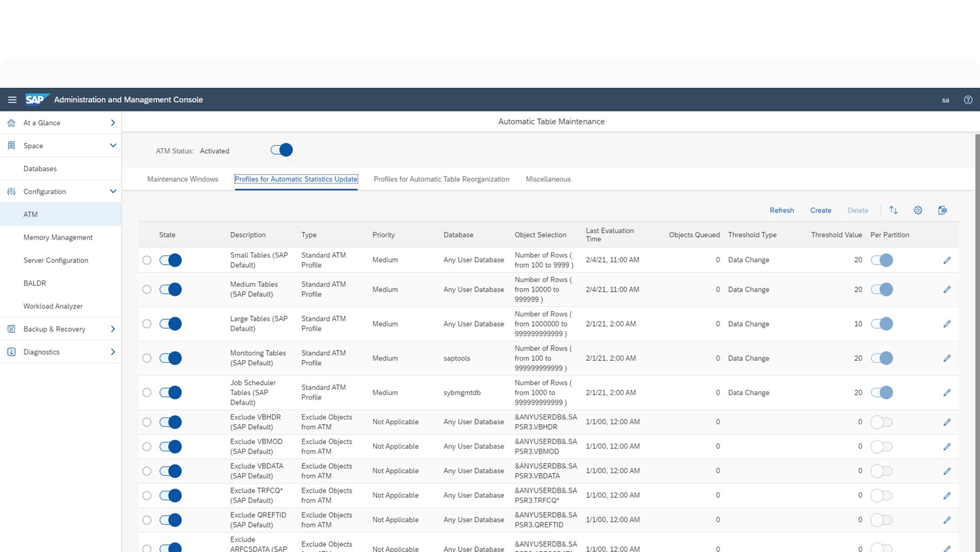The width and height of the screenshot is (980, 552).
Task: Click the export table icon
Action: 942,210
